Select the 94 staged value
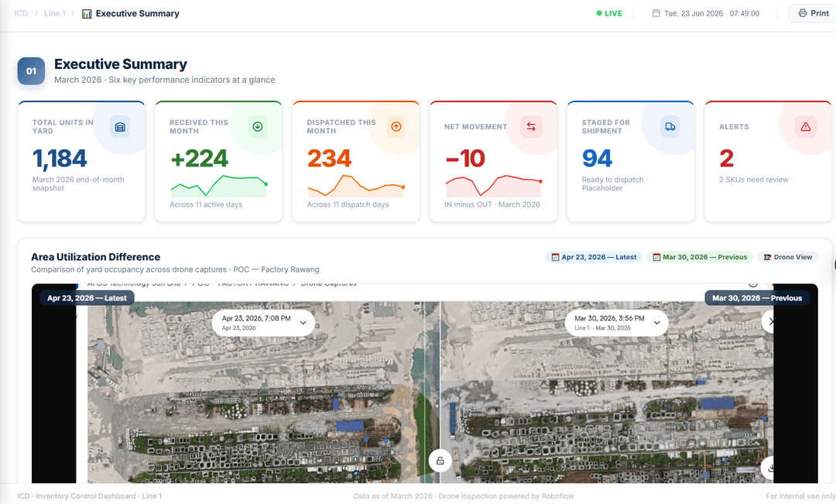Viewport: 836px width, 504px height. click(x=597, y=159)
